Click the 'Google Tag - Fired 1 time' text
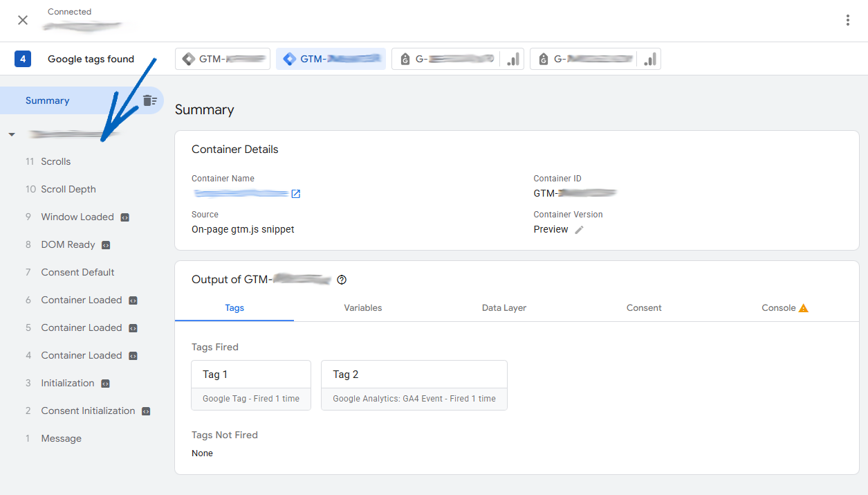Screen dimensions: 868x495 tap(251, 399)
